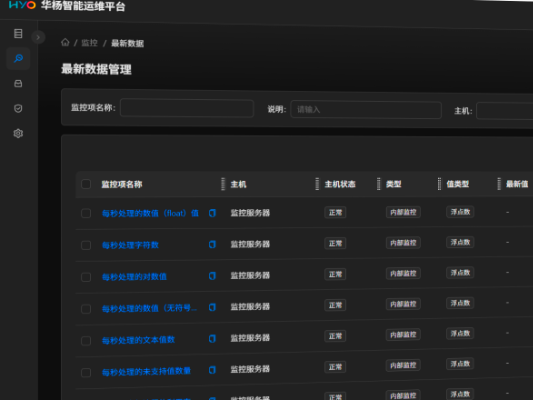Screen dimensions: 533x400
Task: Grab column resize handle before 值类型 header
Action: (x=439, y=184)
